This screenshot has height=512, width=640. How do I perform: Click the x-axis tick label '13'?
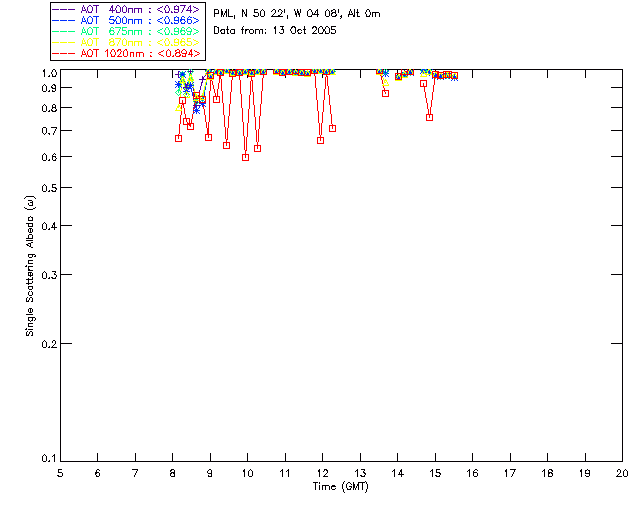(x=360, y=473)
